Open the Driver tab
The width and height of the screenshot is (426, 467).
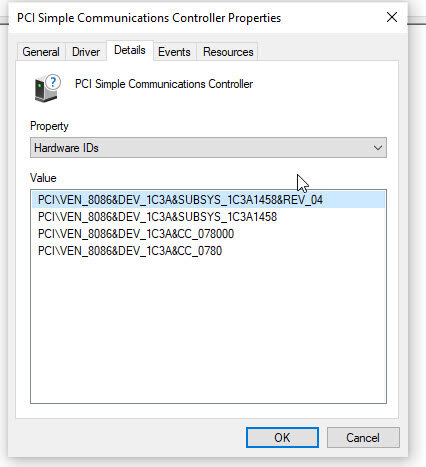coord(86,52)
